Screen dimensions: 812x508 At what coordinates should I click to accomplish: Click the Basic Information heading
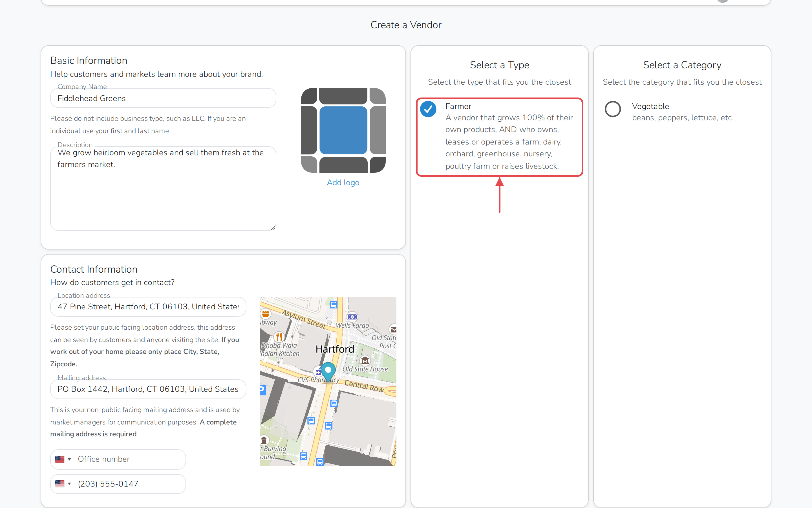(89, 60)
